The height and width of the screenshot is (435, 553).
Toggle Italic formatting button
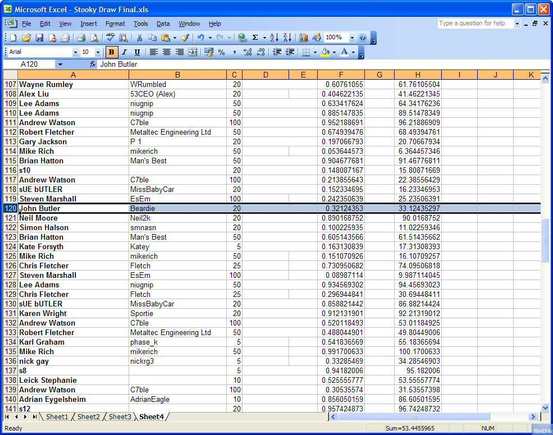pyautogui.click(x=124, y=52)
